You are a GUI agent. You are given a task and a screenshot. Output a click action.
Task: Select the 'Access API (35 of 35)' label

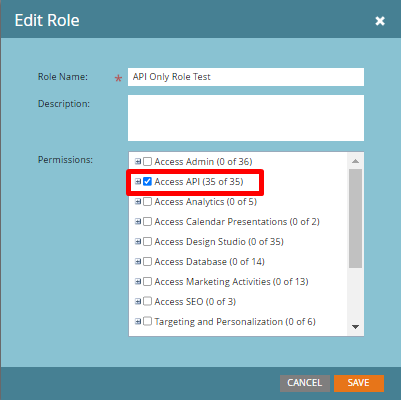199,182
